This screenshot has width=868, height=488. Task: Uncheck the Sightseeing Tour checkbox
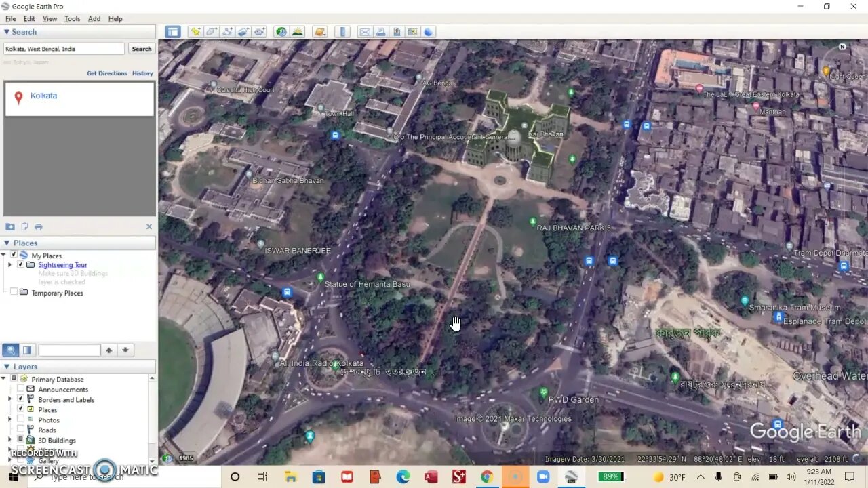pos(20,264)
